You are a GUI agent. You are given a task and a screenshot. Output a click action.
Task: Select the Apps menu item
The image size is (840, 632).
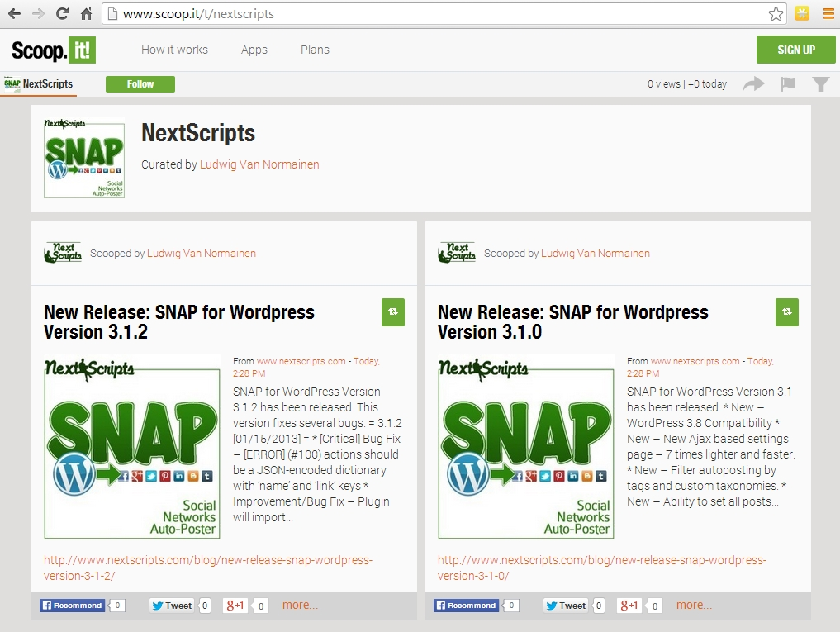point(254,50)
